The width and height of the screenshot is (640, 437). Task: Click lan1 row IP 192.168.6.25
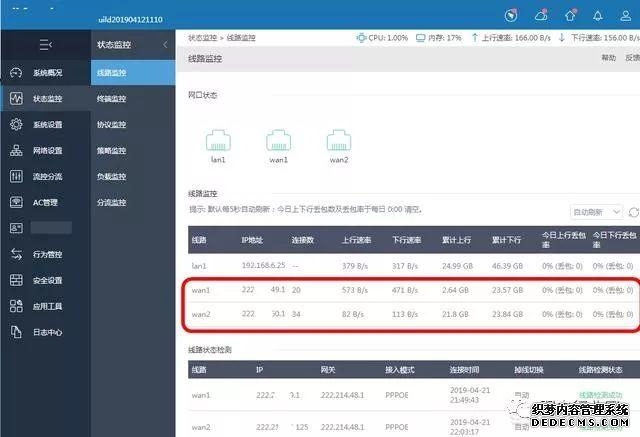pos(264,265)
